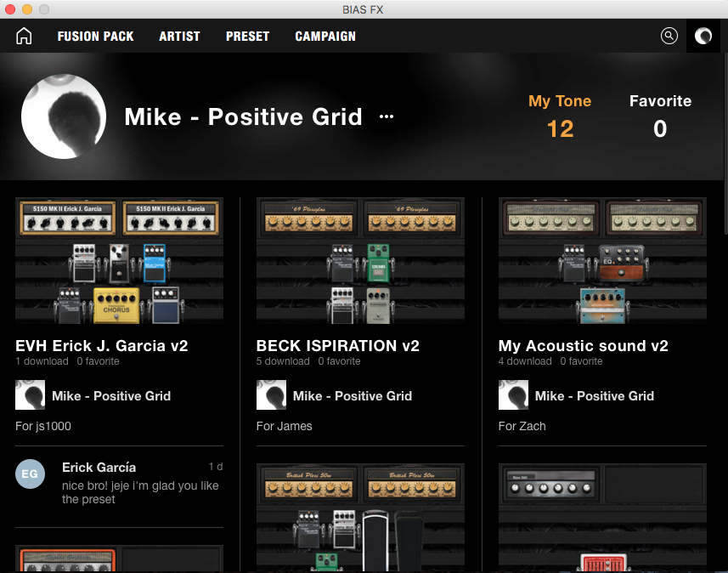Click author avatar under BECK ISPIRATION preset
Image resolution: width=728 pixels, height=573 pixels.
(271, 395)
